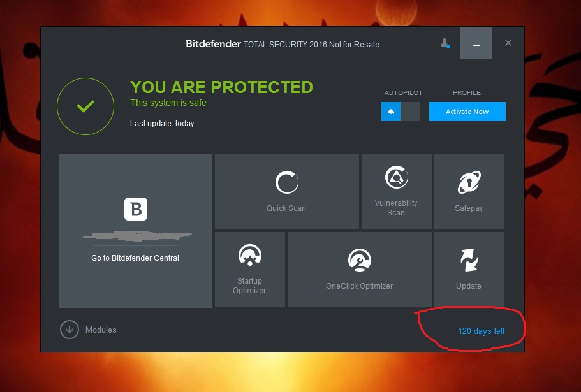This screenshot has height=392, width=581.
Task: Run the Vulnerability Scan tile
Action: (397, 192)
